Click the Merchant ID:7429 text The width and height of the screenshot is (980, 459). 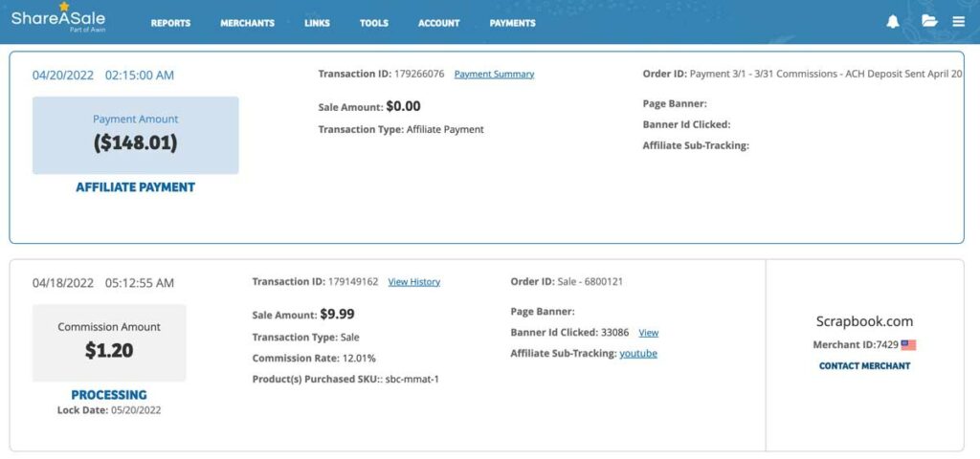click(856, 344)
